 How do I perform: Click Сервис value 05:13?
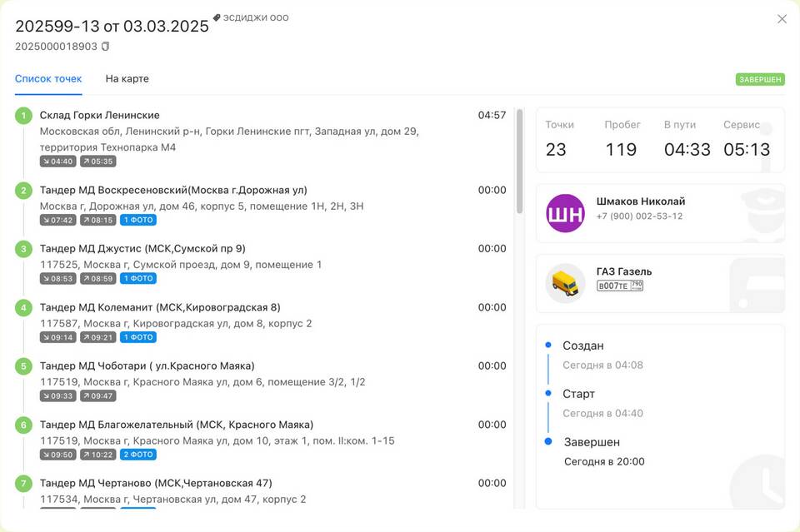(x=747, y=150)
